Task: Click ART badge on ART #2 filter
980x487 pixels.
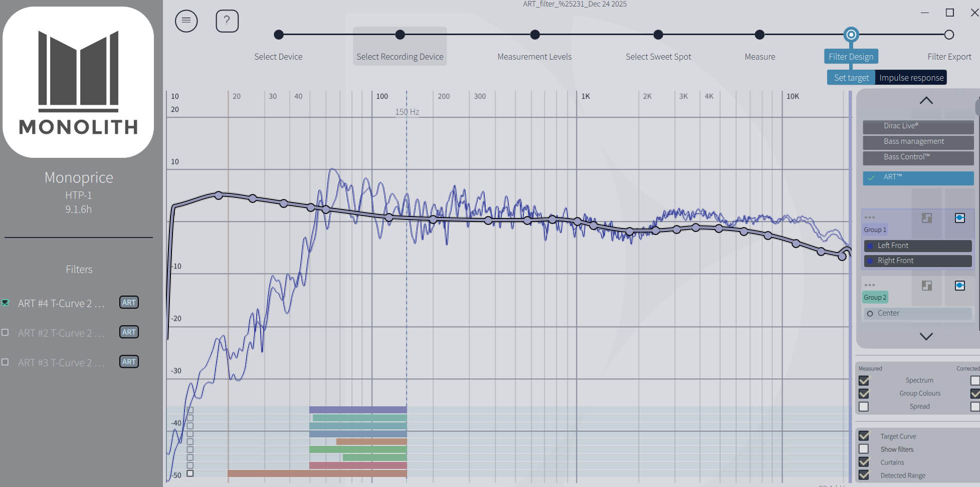Action: pyautogui.click(x=129, y=332)
